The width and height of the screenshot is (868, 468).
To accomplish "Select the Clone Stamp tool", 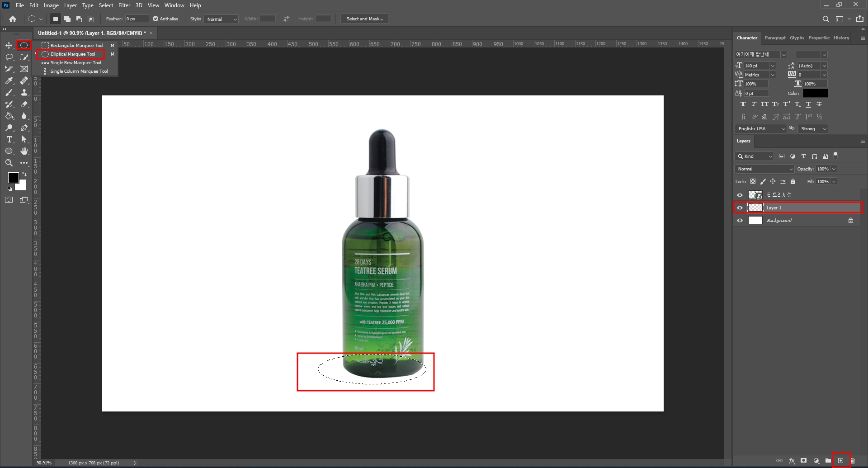I will click(x=24, y=92).
